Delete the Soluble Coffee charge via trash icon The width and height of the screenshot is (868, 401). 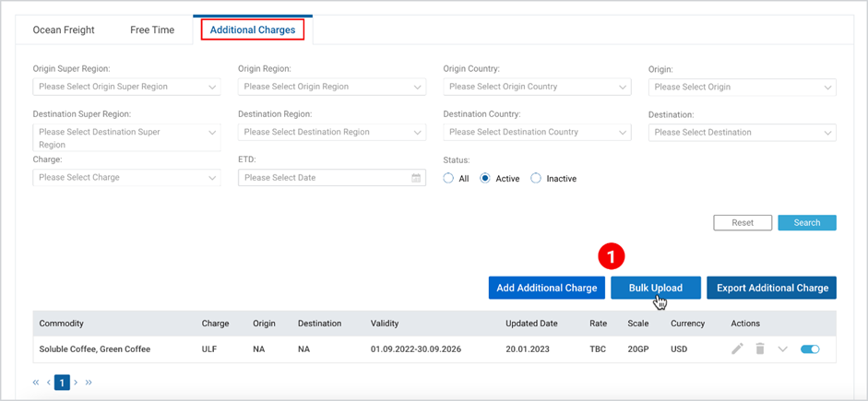760,349
